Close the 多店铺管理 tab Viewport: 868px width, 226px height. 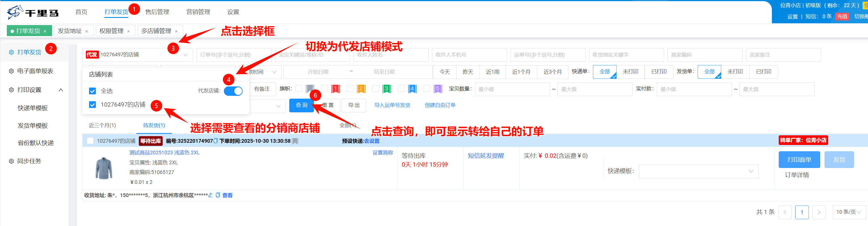pos(176,31)
